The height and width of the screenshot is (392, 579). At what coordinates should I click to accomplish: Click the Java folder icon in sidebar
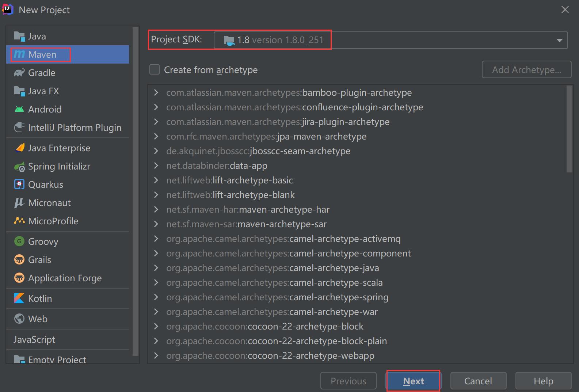19,36
